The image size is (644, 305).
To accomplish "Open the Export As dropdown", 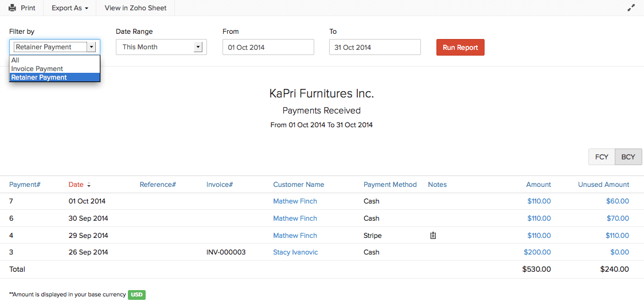I will point(69,8).
